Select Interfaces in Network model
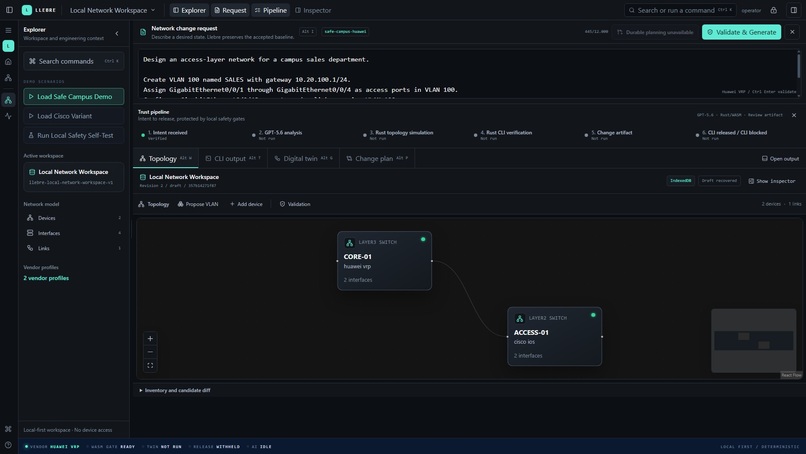This screenshot has height=454, width=806. coord(74,233)
